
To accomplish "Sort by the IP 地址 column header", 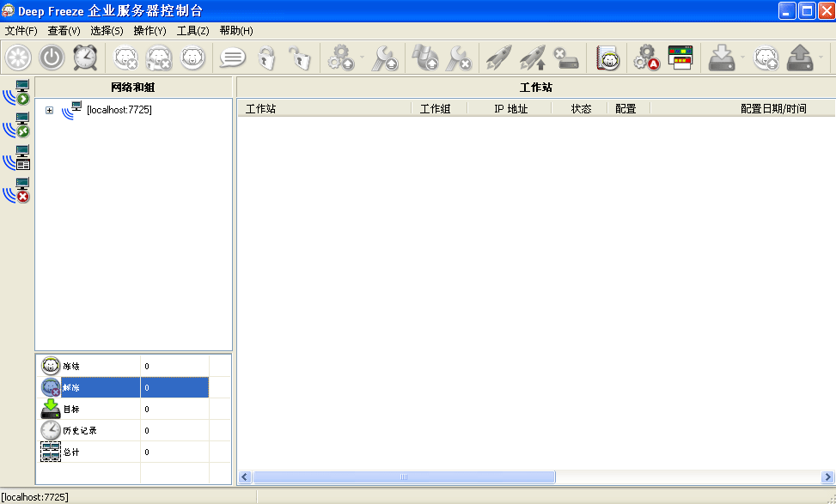I will tap(510, 109).
